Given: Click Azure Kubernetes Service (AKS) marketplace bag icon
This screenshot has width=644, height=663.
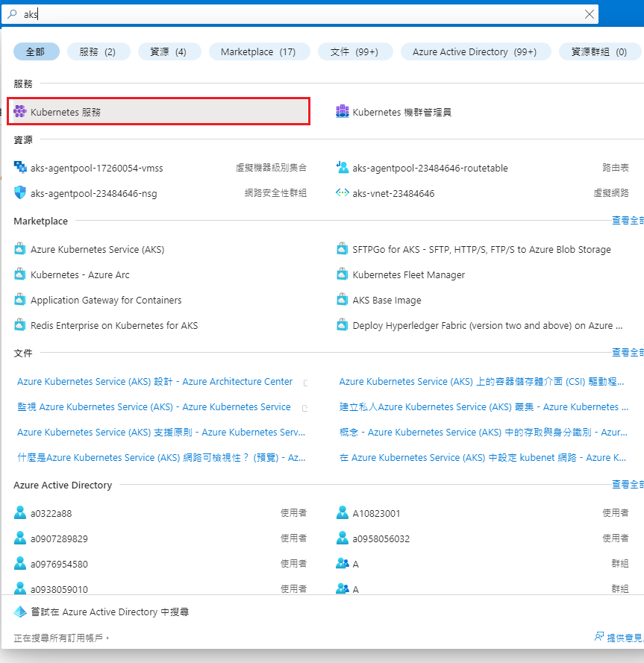Looking at the screenshot, I should coord(20,248).
